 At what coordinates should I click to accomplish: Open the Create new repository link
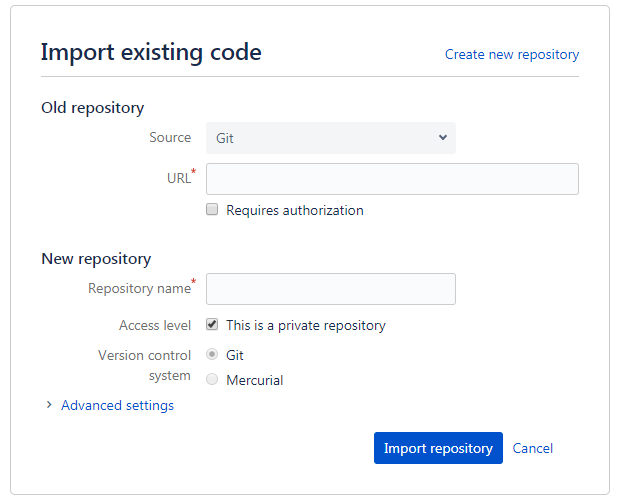[512, 54]
